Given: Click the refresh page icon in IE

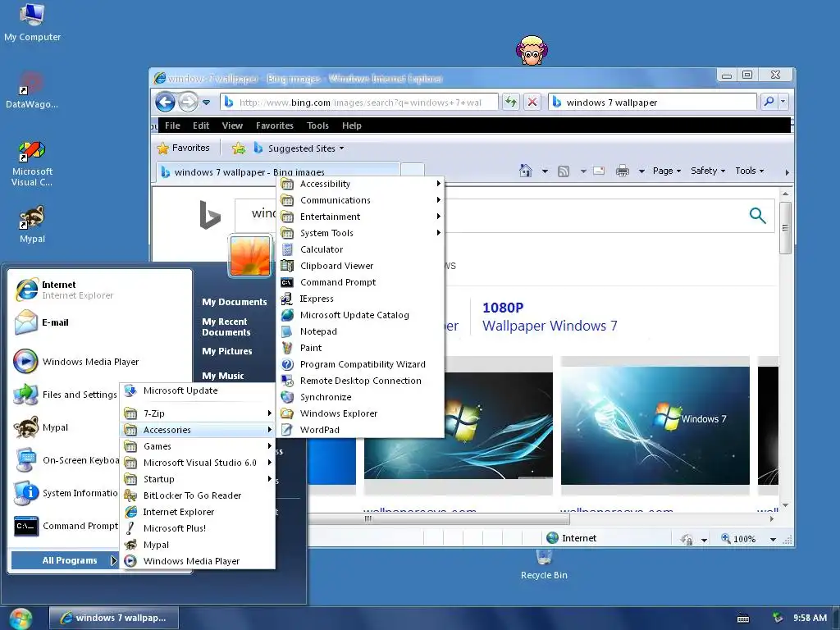Looking at the screenshot, I should (x=510, y=102).
